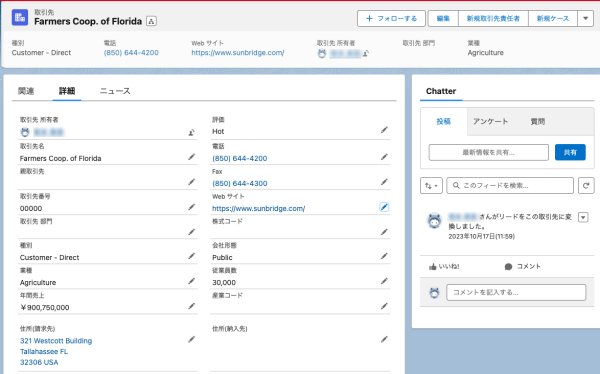Click change owner icon in details owner row
600x374 pixels.
191,132
